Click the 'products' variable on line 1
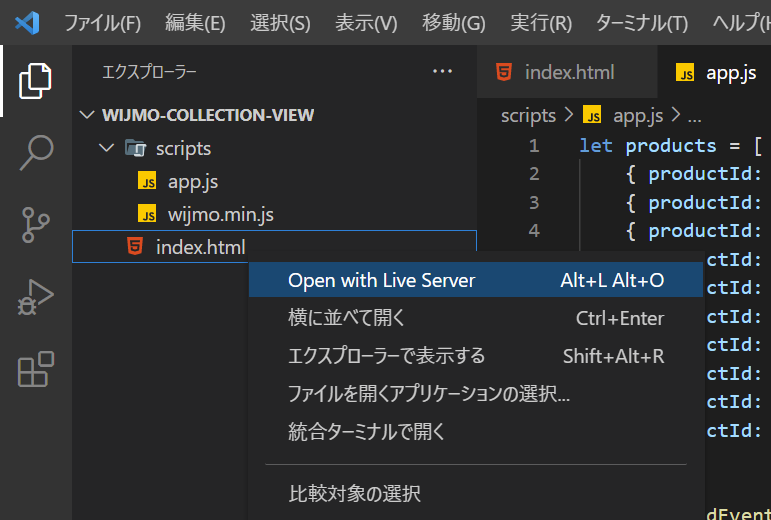771x520 pixels. pos(671,146)
